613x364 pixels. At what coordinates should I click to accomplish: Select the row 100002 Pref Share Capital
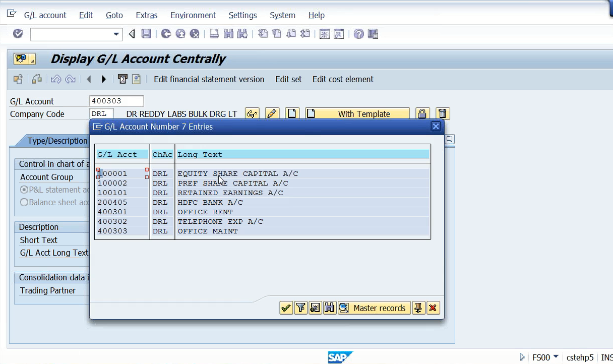pyautogui.click(x=262, y=183)
